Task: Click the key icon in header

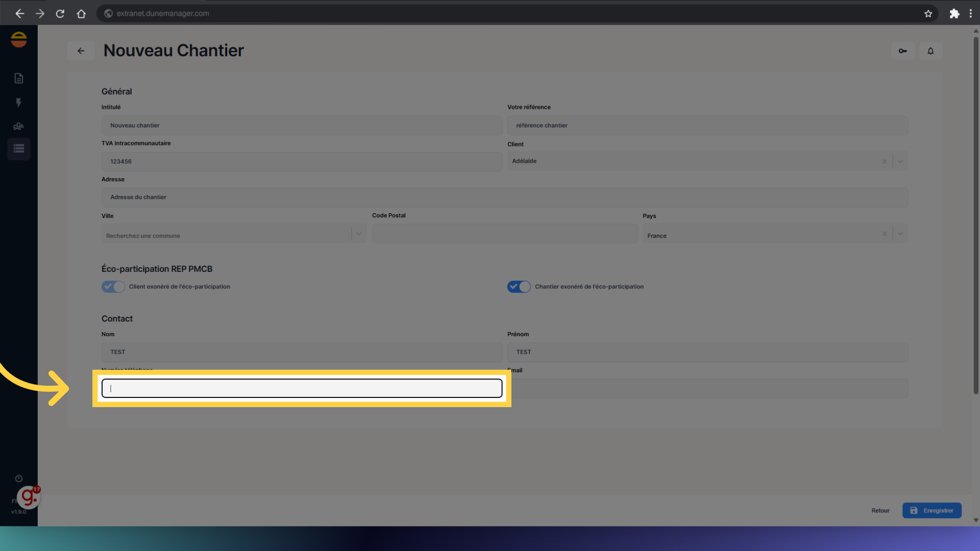Action: coord(902,51)
